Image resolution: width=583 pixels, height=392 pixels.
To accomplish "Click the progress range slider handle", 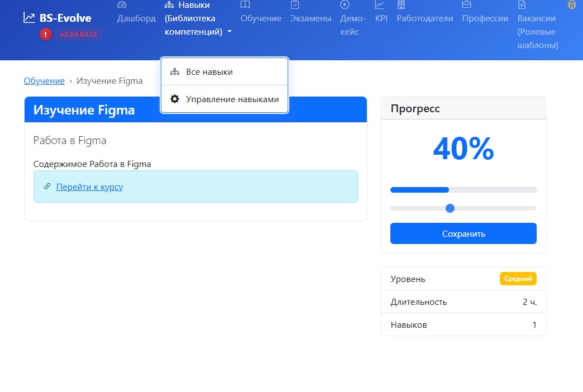I will click(x=450, y=208).
